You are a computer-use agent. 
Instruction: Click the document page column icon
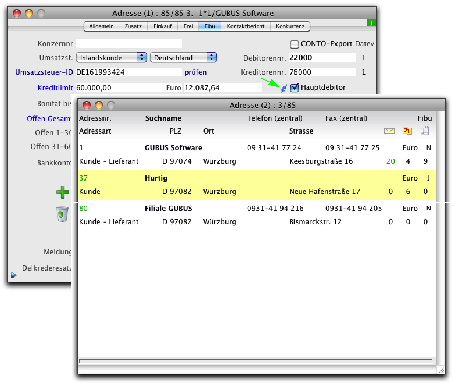(425, 131)
